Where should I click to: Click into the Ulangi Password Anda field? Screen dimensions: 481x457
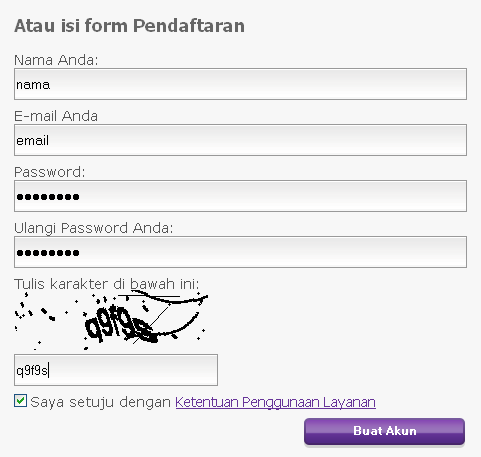[240, 252]
